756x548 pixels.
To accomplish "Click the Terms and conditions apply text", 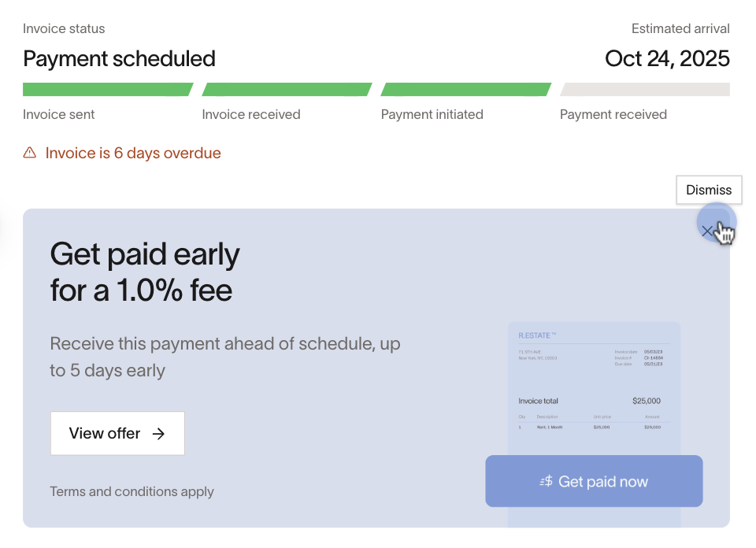I will [x=132, y=491].
